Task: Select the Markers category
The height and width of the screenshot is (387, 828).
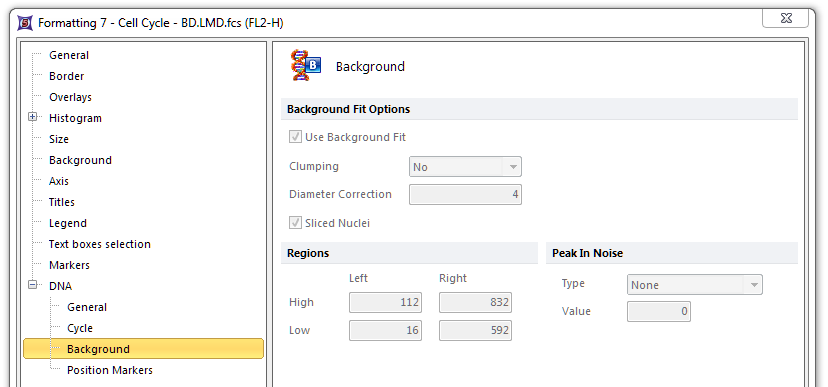Action: coord(69,265)
